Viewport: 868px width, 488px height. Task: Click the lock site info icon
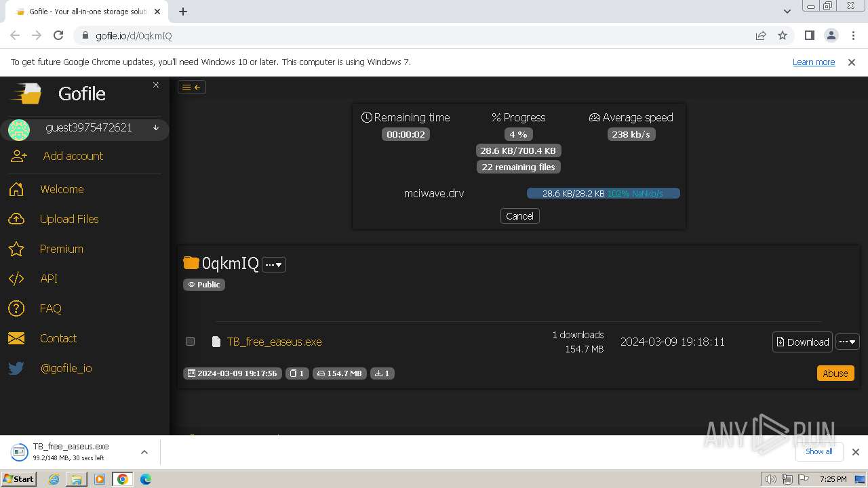click(85, 36)
